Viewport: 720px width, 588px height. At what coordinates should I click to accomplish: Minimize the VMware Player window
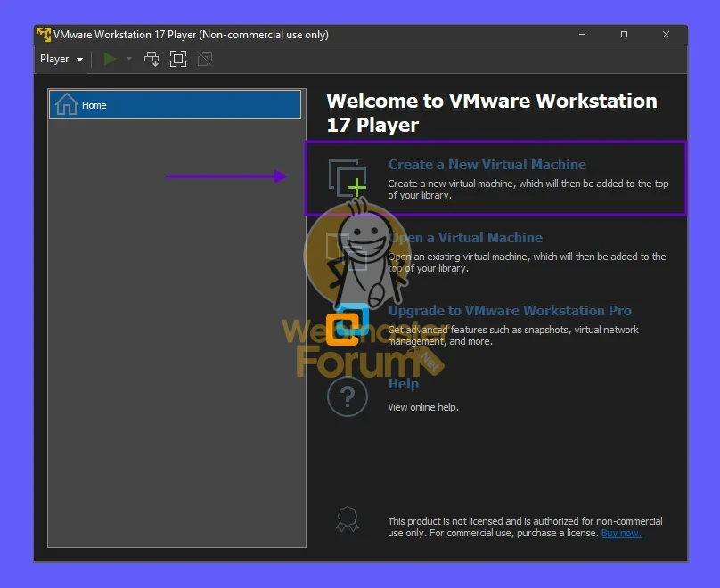[582, 35]
